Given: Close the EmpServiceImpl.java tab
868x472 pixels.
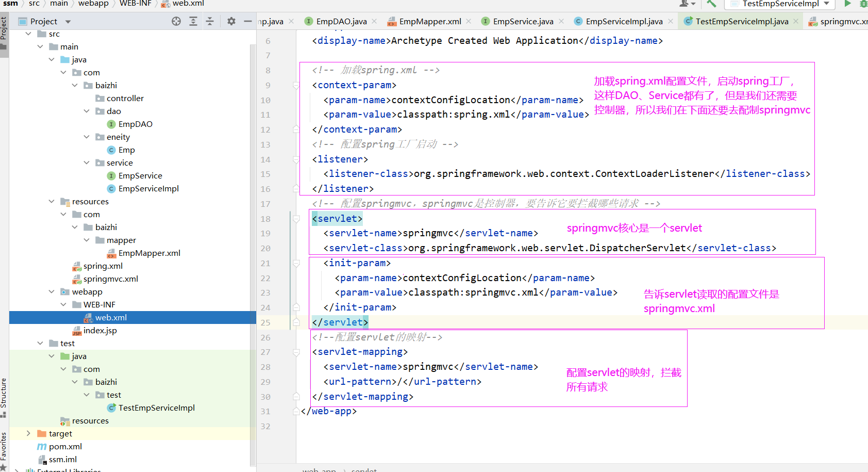Looking at the screenshot, I should pyautogui.click(x=671, y=21).
